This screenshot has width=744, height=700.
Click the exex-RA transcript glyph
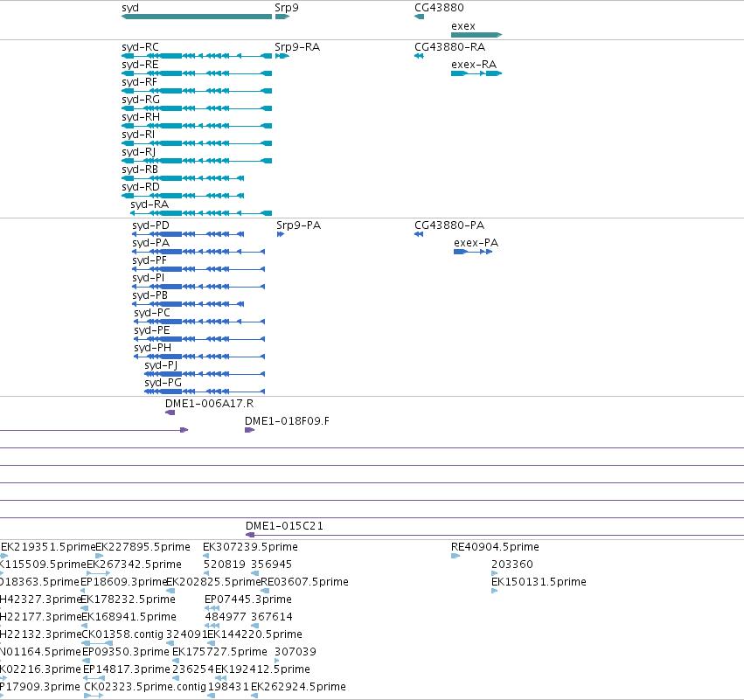[476, 73]
